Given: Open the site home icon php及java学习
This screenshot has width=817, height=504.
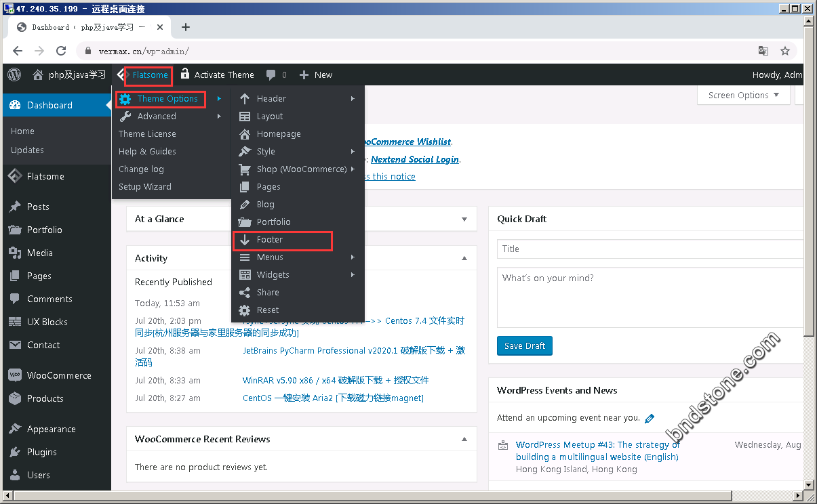Looking at the screenshot, I should [x=39, y=75].
